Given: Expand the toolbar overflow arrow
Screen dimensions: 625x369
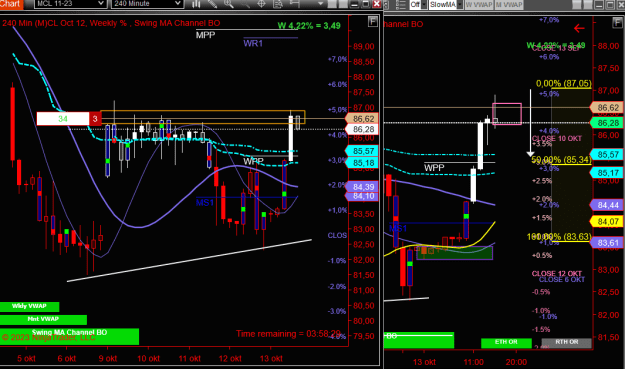Looking at the screenshot, I should pyautogui.click(x=320, y=4).
